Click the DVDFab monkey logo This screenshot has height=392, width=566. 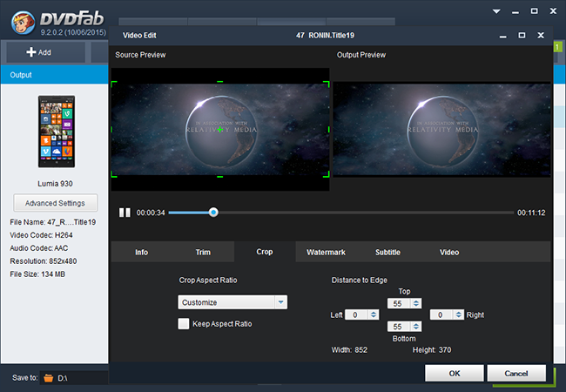click(23, 23)
